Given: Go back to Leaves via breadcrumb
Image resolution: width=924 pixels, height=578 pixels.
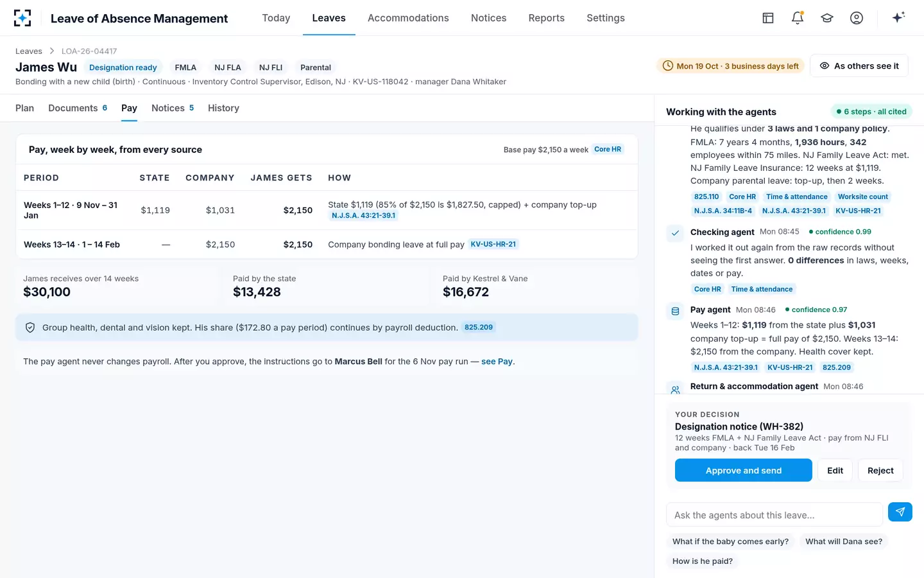Looking at the screenshot, I should pos(29,51).
